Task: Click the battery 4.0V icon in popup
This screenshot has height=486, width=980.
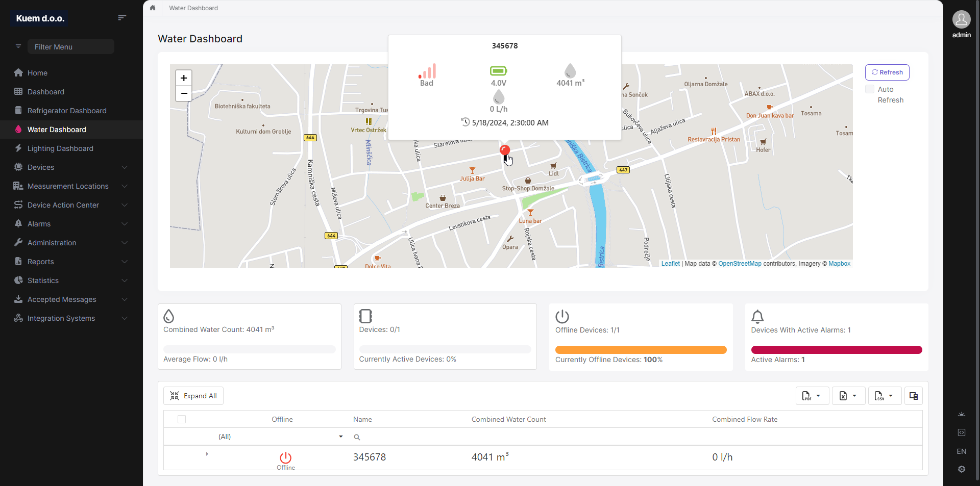Action: tap(498, 71)
